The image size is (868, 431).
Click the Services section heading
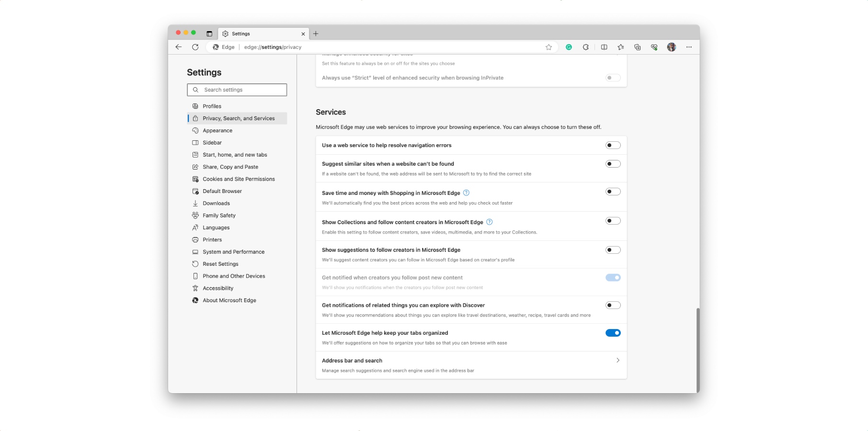[x=331, y=112]
